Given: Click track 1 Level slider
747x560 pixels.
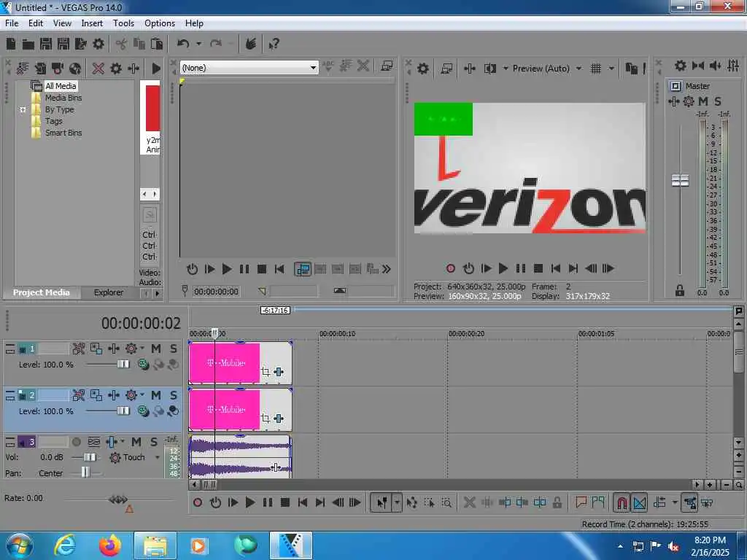Looking at the screenshot, I should click(123, 365).
